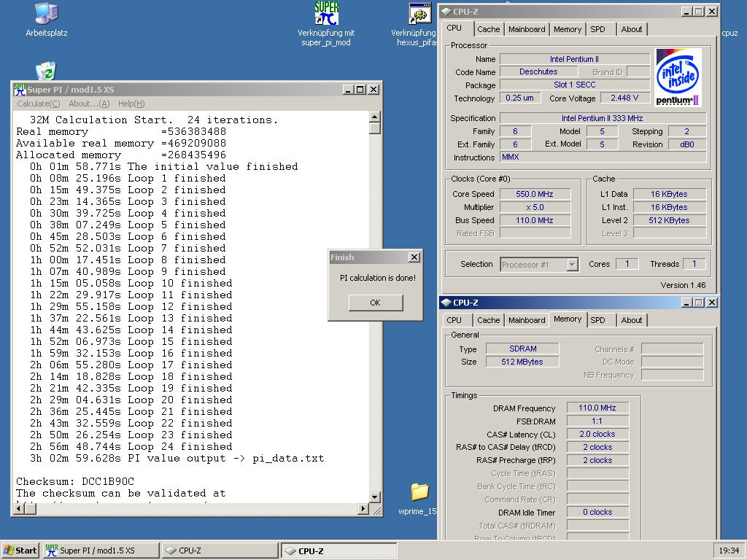Minimize the Super PI window

[348, 90]
